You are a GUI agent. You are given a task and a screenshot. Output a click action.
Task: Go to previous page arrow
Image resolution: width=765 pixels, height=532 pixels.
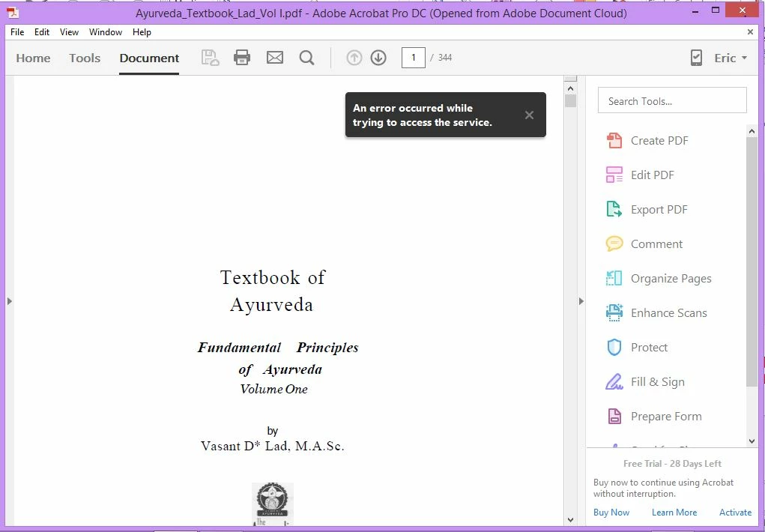pos(354,58)
